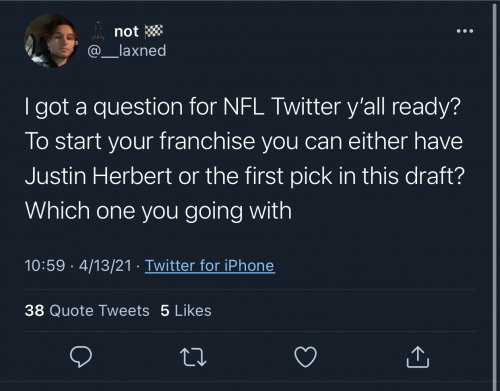Open the profile picture of @__laxned
Screen dimensions: 500x391
pyautogui.click(x=51, y=41)
